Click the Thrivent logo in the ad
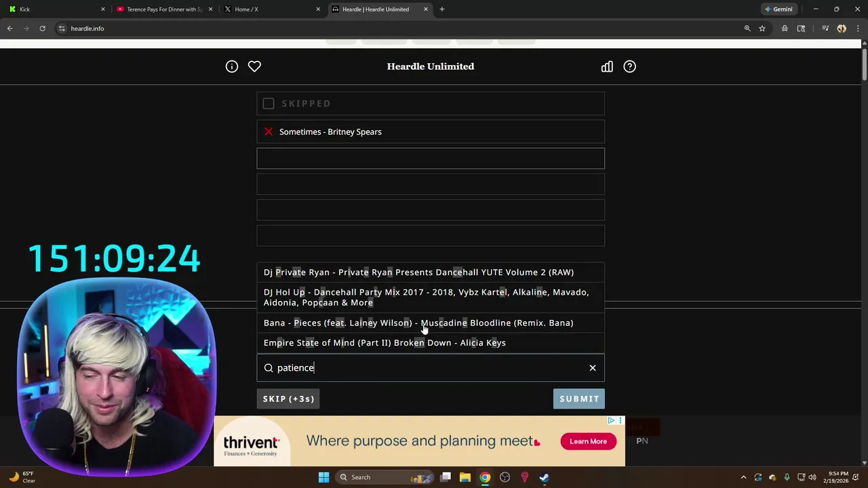This screenshot has width=868, height=488. pos(252,445)
